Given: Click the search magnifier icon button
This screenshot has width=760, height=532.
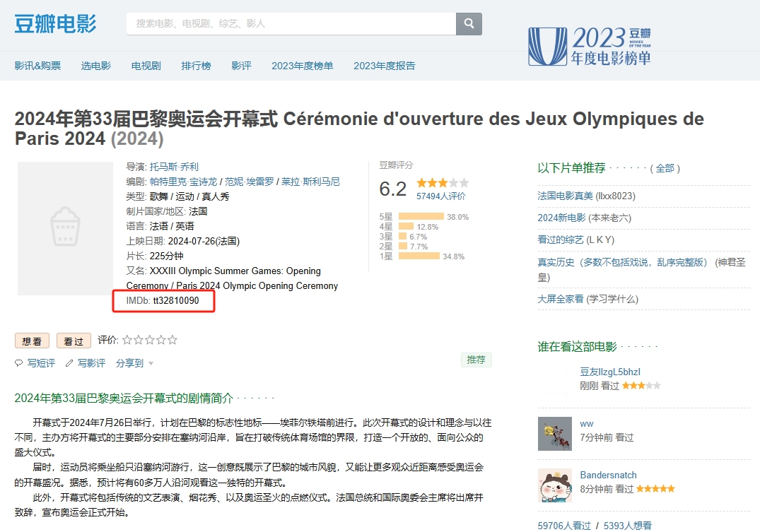Looking at the screenshot, I should click(x=469, y=23).
